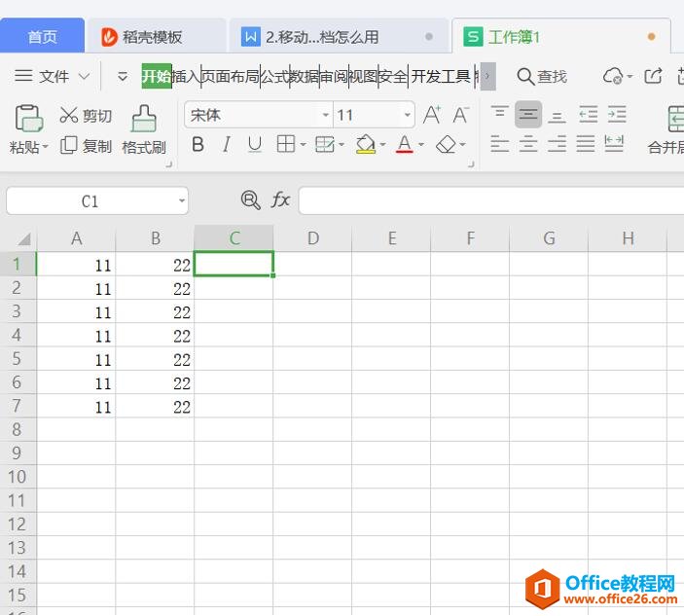Click the Copy (复制) button
The image size is (684, 616).
pos(86,146)
